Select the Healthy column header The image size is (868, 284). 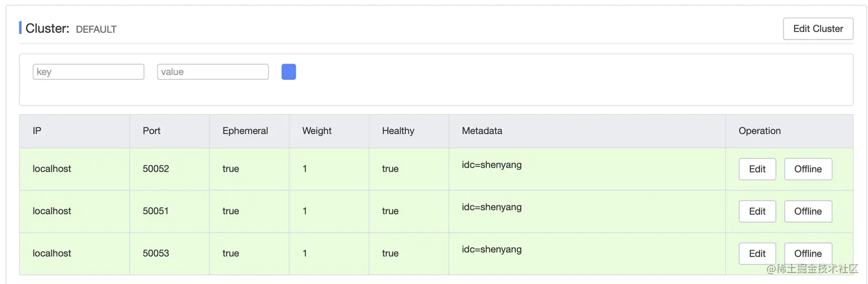point(398,131)
